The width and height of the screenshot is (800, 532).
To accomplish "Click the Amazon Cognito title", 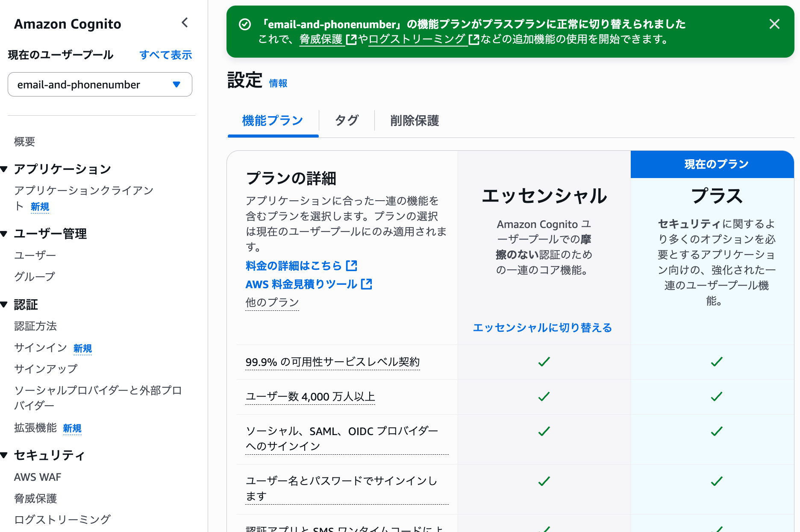I will [x=68, y=24].
